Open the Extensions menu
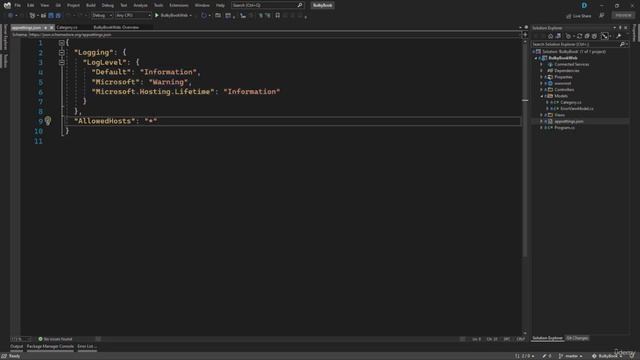 pyautogui.click(x=179, y=5)
